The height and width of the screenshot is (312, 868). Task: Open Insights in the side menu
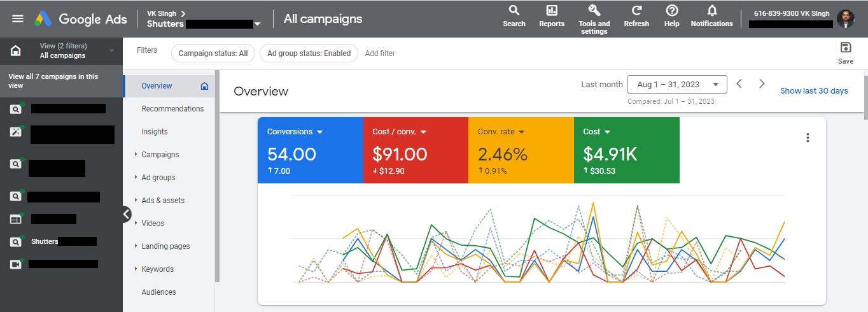[x=155, y=132]
